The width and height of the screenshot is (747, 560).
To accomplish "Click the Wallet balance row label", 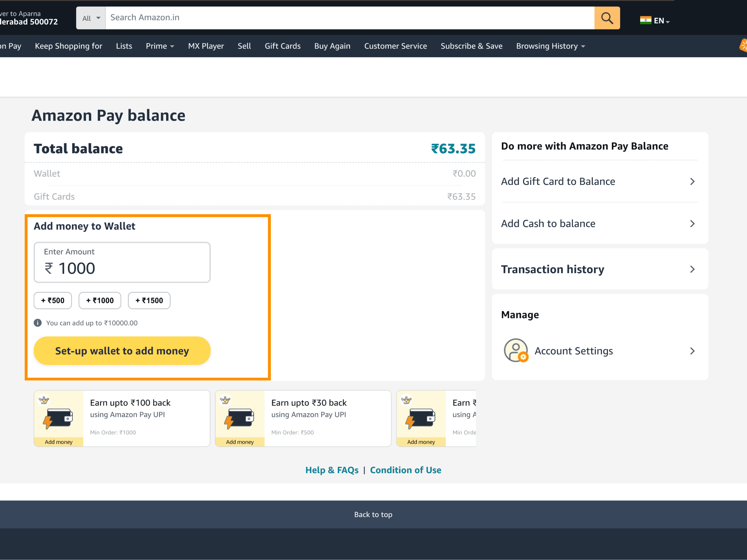I will click(47, 174).
